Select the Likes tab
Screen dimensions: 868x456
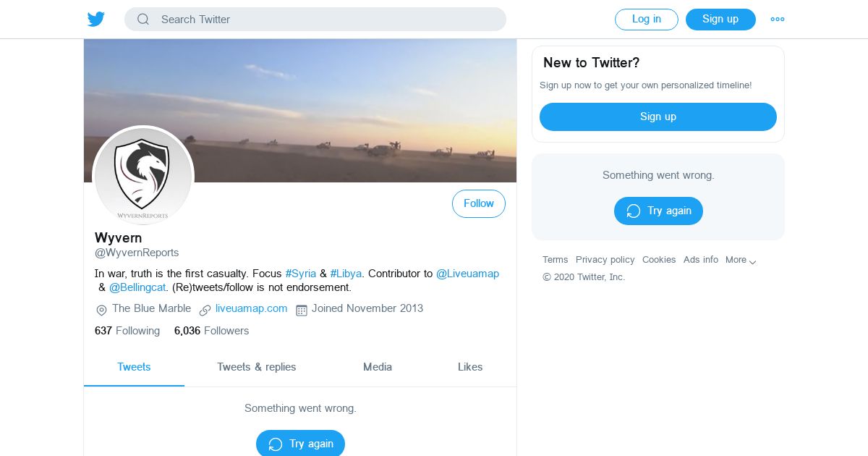pyautogui.click(x=470, y=367)
